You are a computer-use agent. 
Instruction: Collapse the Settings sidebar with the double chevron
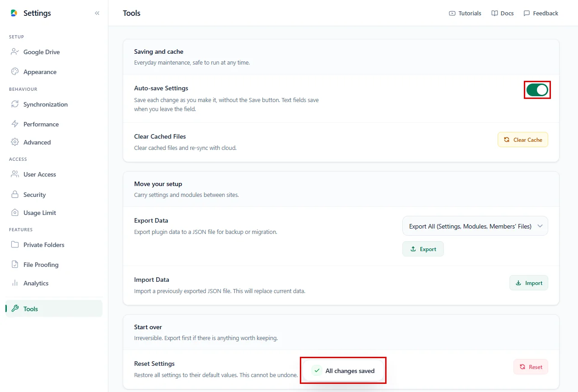click(x=97, y=13)
